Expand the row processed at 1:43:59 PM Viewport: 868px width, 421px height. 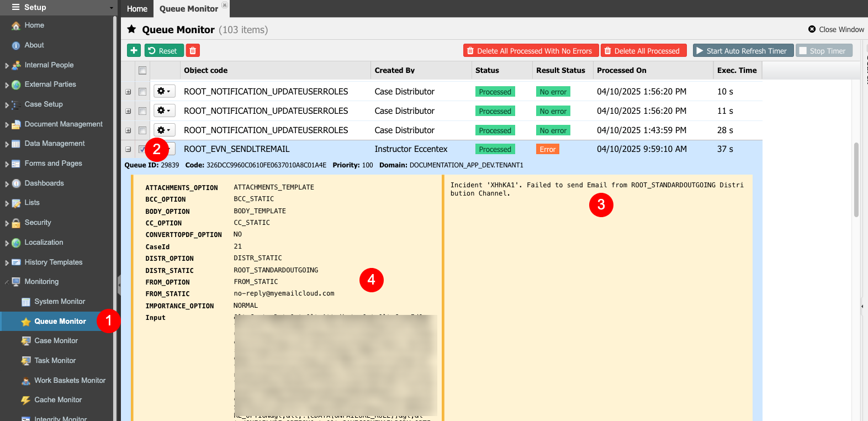coord(128,130)
